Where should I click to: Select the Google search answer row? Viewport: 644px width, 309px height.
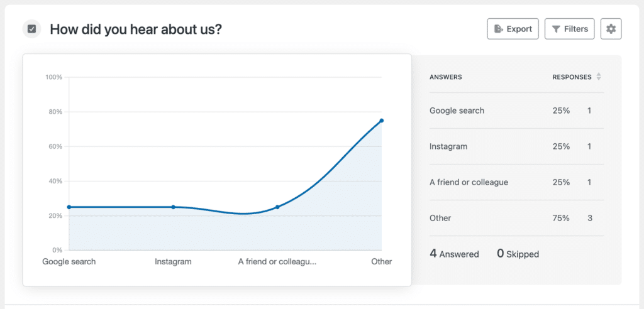click(517, 111)
